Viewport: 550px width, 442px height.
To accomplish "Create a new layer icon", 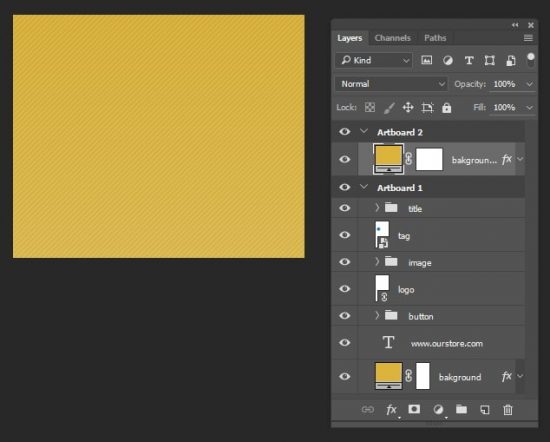I will (x=485, y=409).
